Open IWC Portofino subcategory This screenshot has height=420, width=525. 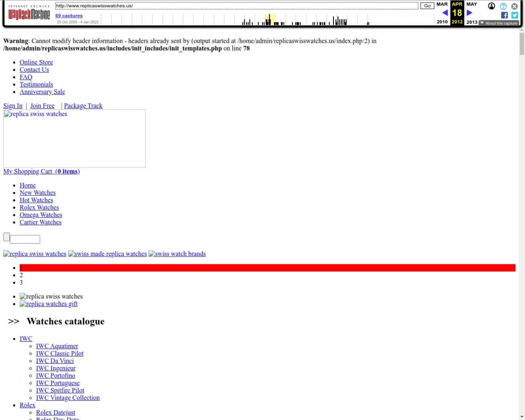click(56, 376)
